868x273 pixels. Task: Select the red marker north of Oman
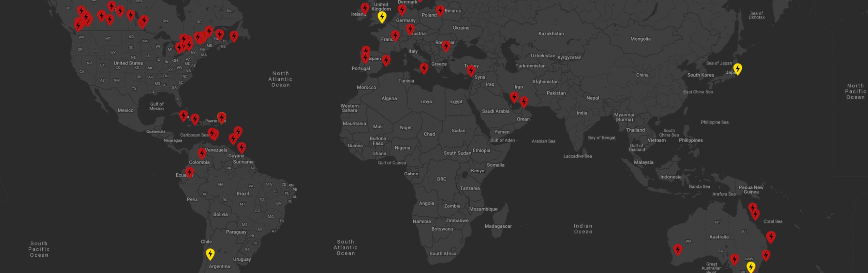(x=524, y=101)
